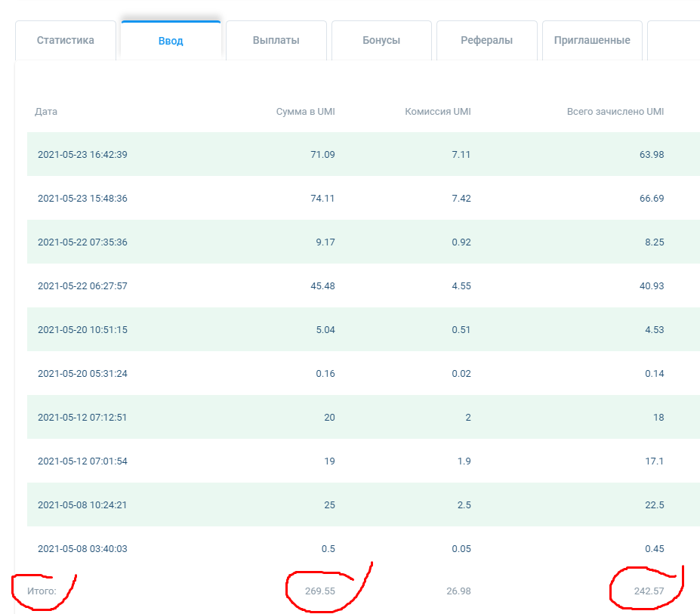Open the Приглашенные tab
700x614 pixels.
[x=593, y=40]
